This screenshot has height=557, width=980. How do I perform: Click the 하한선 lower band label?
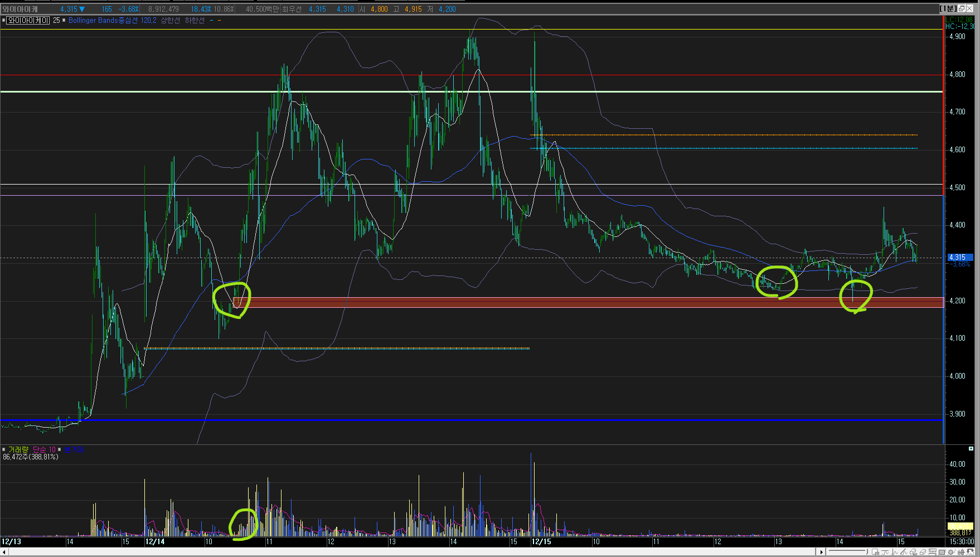click(195, 20)
